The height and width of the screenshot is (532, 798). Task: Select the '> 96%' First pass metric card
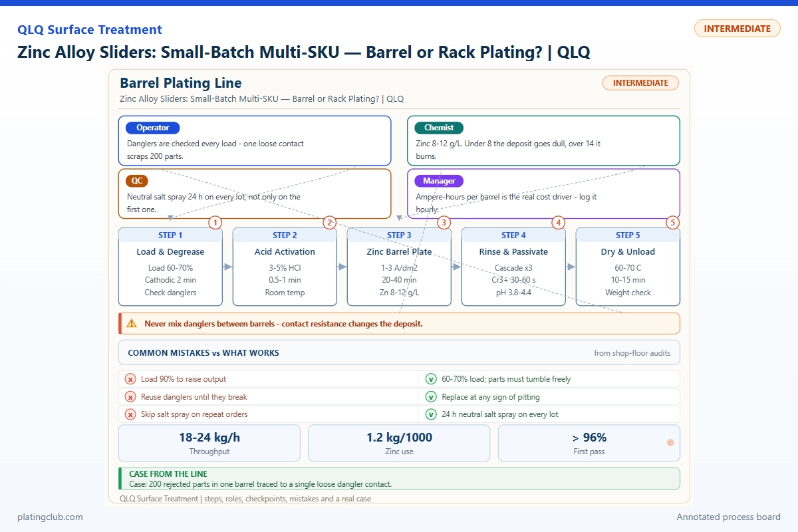coord(589,443)
